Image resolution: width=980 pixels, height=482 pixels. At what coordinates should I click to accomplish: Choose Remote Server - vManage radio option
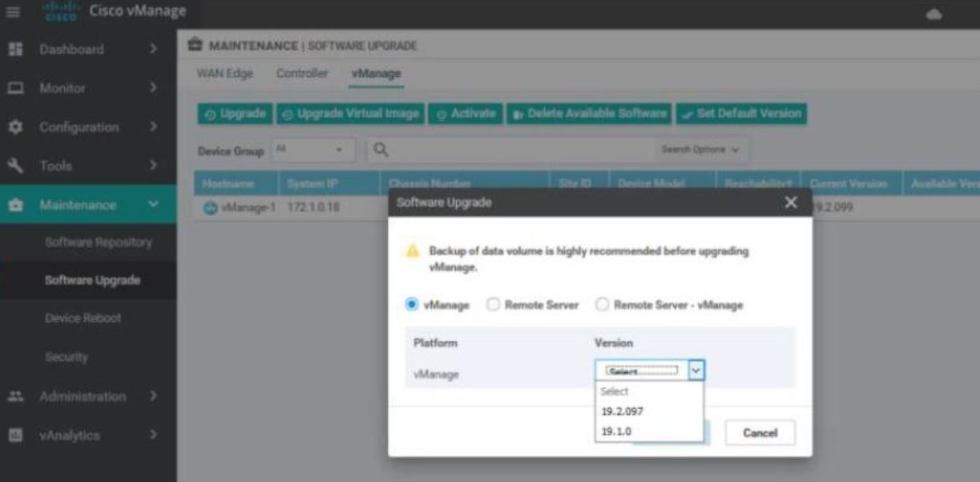603,305
